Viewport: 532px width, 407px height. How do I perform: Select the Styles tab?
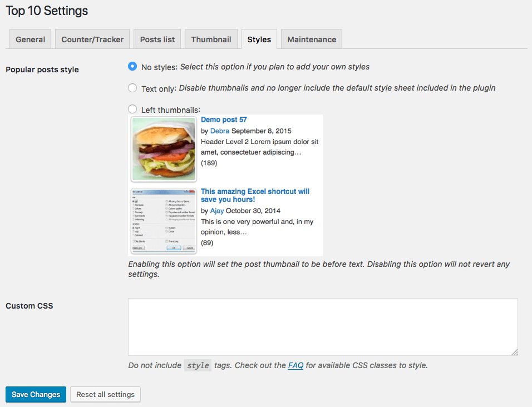point(259,39)
